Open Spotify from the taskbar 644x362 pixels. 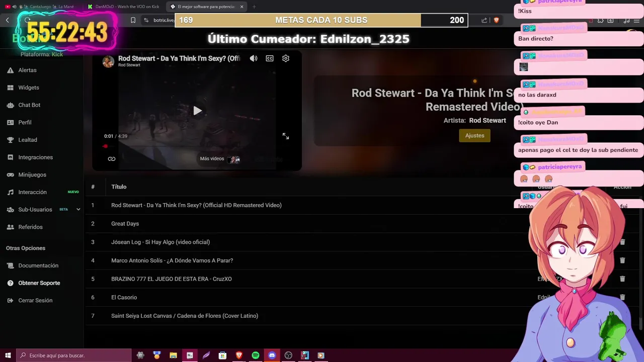click(x=256, y=355)
